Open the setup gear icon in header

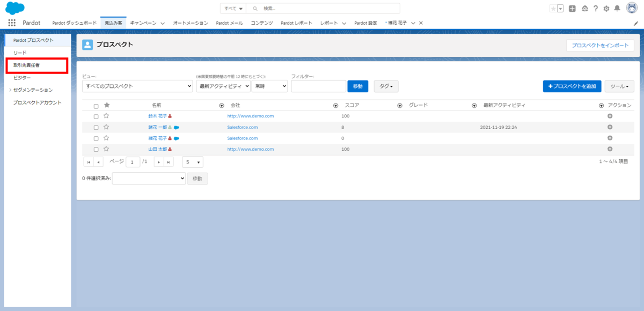(606, 9)
